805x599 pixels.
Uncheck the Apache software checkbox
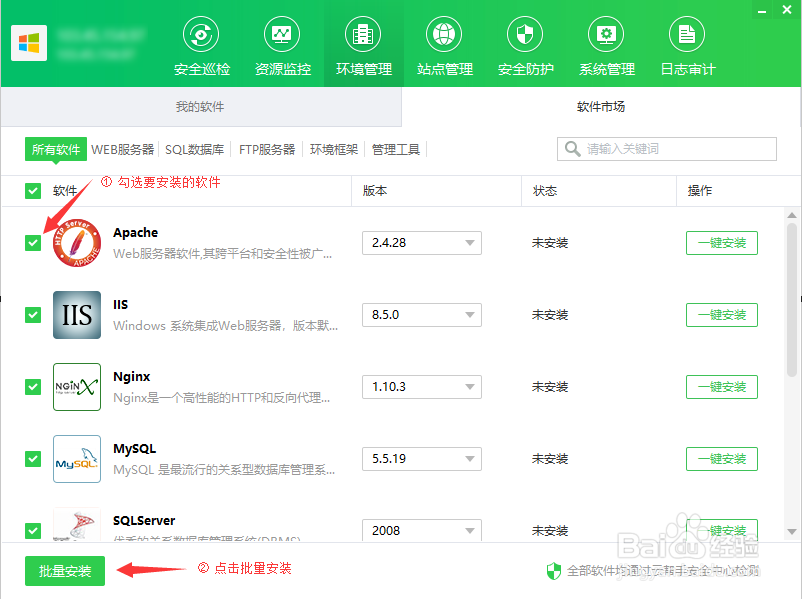pyautogui.click(x=33, y=243)
